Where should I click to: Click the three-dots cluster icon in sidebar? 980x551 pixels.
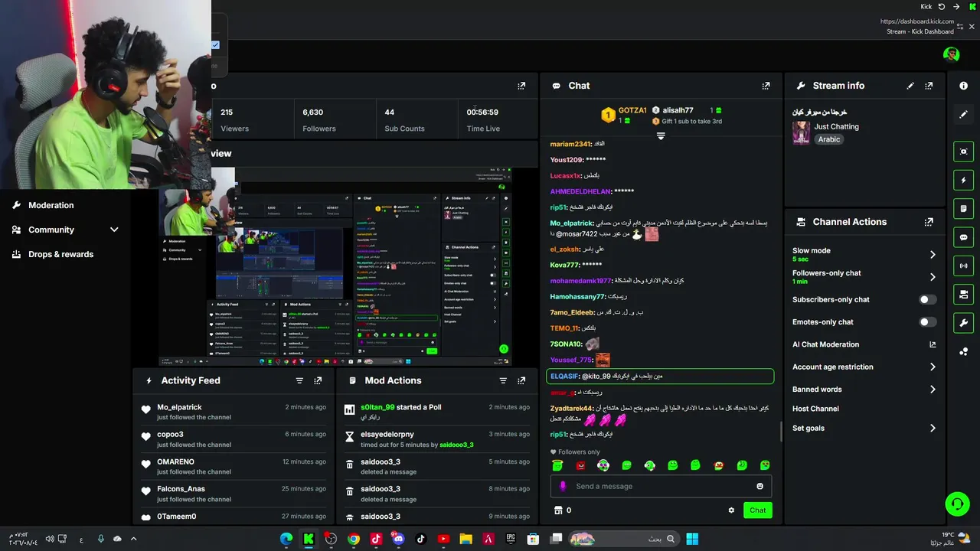(963, 351)
